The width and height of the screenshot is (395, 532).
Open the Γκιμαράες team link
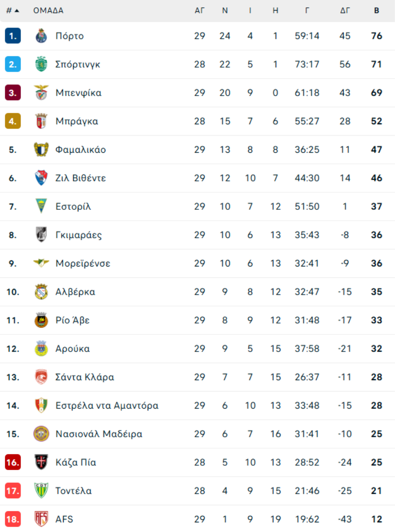79,235
